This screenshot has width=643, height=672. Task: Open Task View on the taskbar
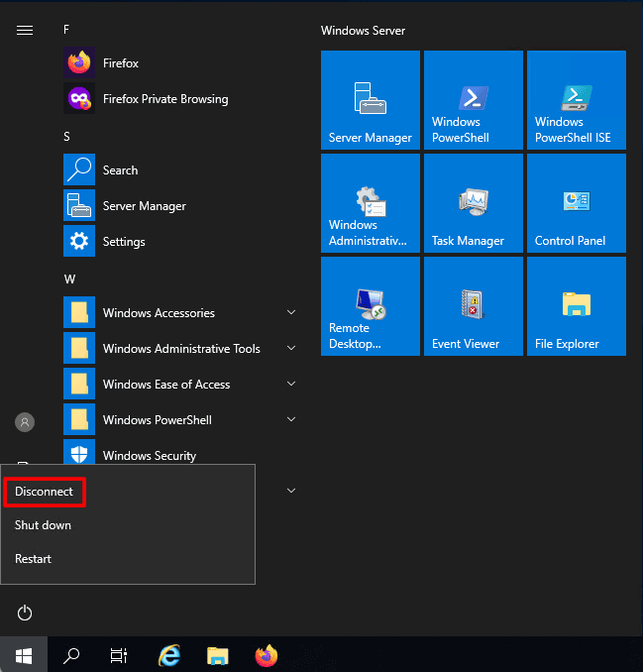tap(119, 656)
